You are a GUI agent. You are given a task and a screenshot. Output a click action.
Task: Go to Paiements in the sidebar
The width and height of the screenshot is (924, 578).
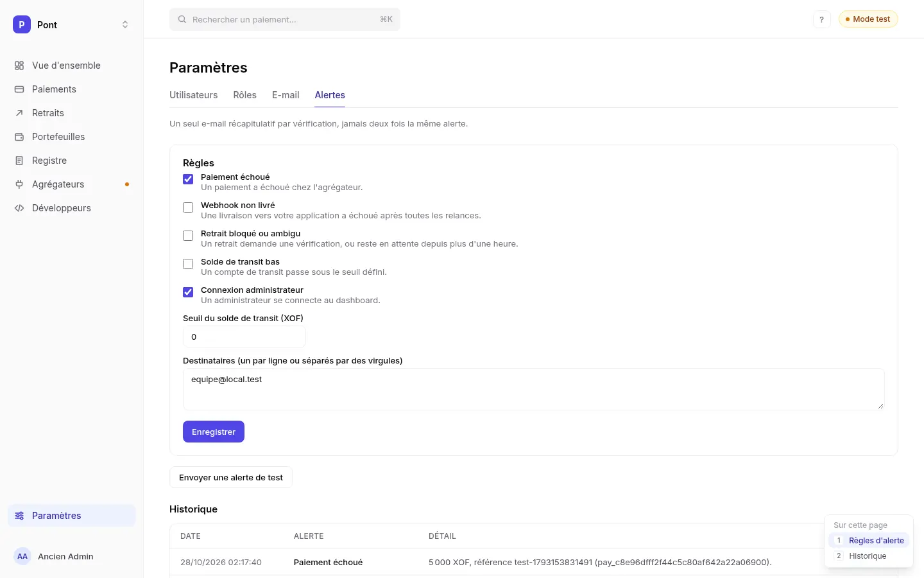72,89
